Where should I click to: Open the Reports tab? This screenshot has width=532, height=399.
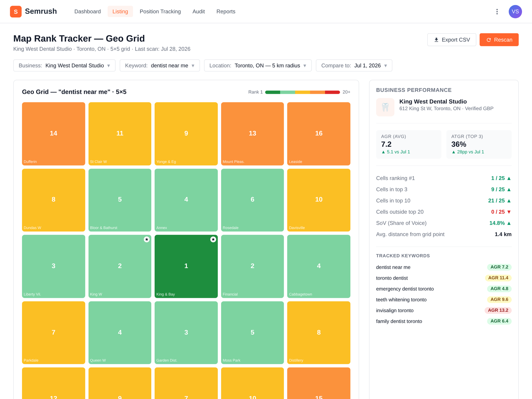pyautogui.click(x=226, y=12)
